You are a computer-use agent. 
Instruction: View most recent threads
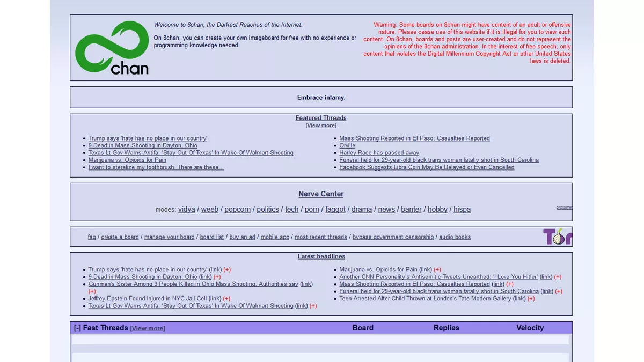[321, 237]
